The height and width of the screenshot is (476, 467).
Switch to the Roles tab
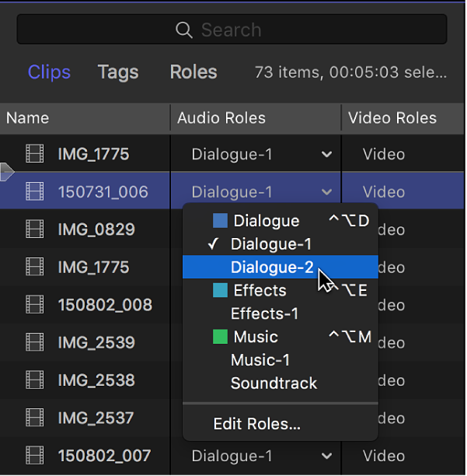(193, 72)
